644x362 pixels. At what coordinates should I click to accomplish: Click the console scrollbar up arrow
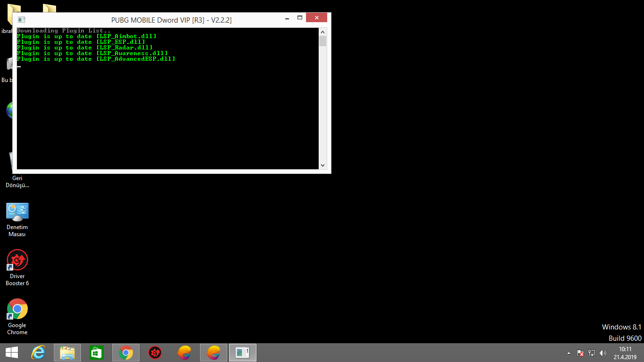[x=323, y=32]
